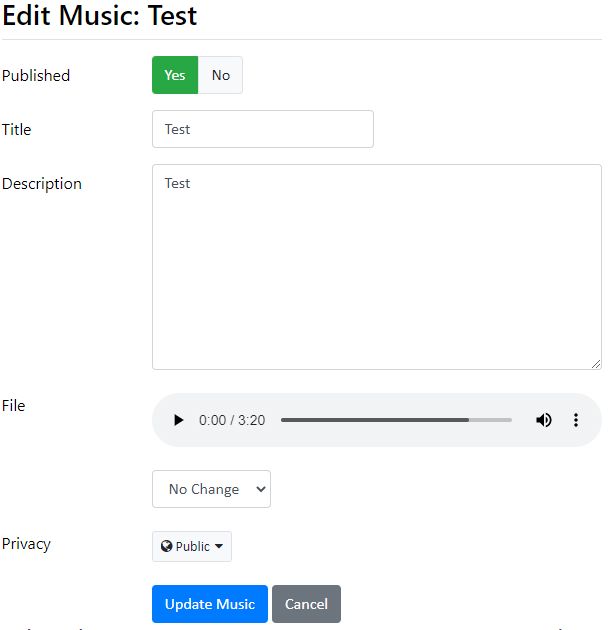The image size is (612, 630).
Task: Open the No Change file dropdown
Action: pos(211,489)
